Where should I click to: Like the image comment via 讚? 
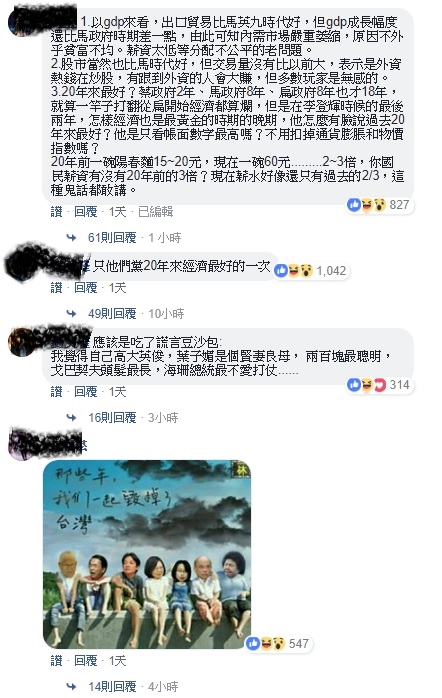(57, 661)
